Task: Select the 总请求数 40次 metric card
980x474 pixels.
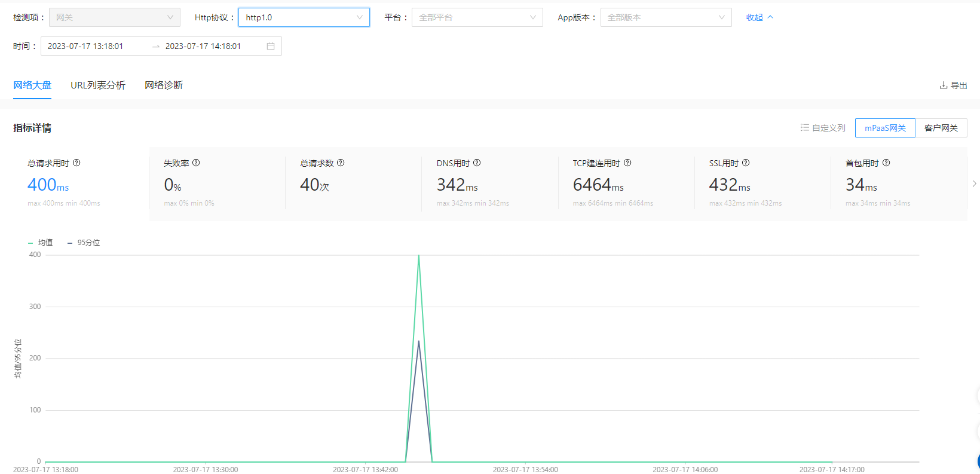Action: click(353, 184)
